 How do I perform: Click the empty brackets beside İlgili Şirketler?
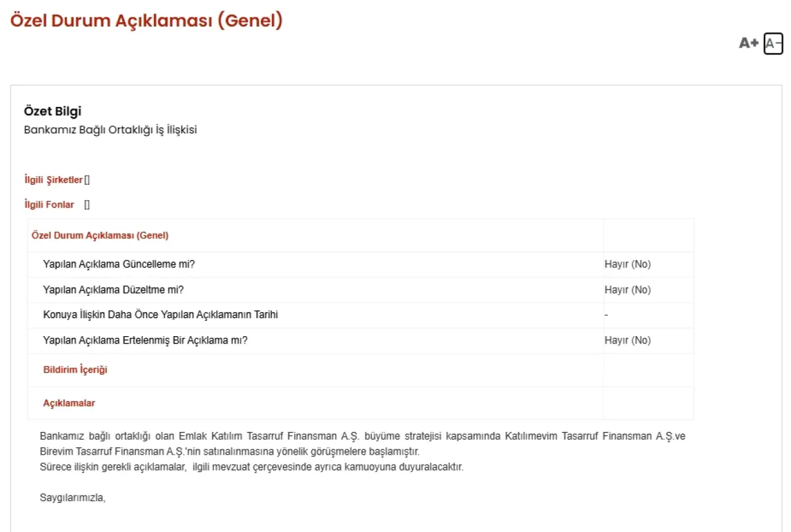87,180
